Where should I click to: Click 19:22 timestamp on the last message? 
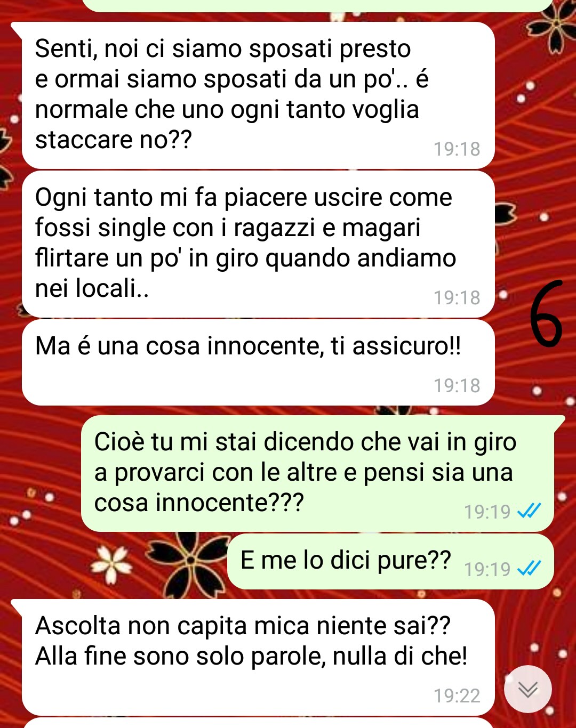(457, 695)
